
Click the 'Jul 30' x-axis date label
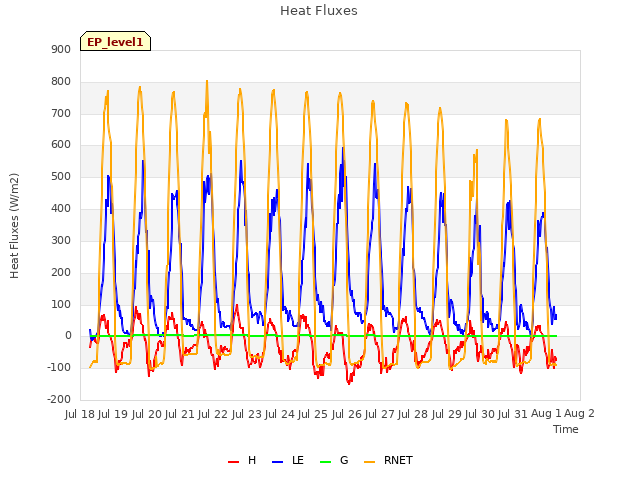480,414
